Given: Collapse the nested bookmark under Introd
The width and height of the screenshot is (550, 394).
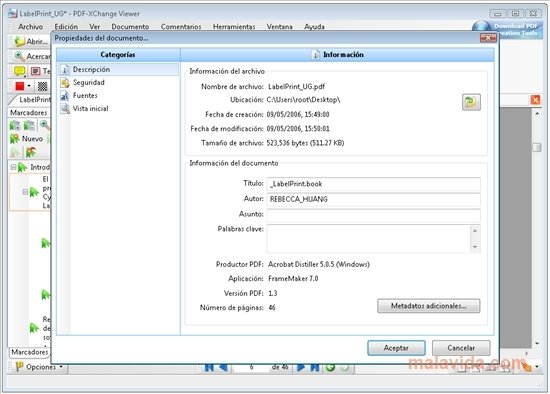Looking at the screenshot, I should tap(25, 192).
